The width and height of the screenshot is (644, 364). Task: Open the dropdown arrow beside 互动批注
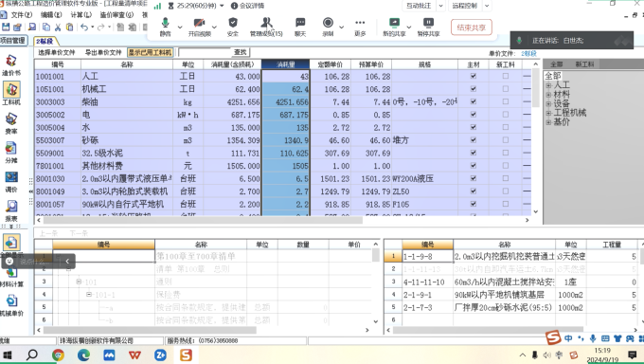point(440,6)
